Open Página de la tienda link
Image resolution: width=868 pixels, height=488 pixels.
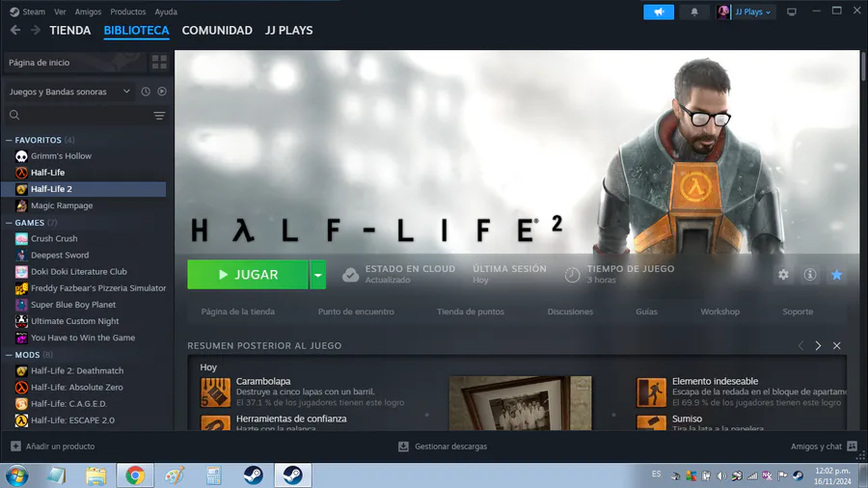(238, 312)
